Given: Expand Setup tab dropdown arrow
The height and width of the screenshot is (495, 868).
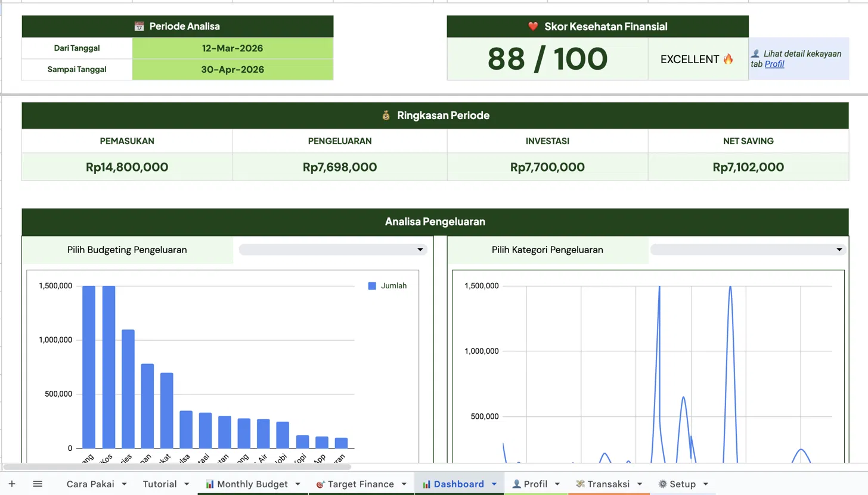Looking at the screenshot, I should tap(706, 484).
